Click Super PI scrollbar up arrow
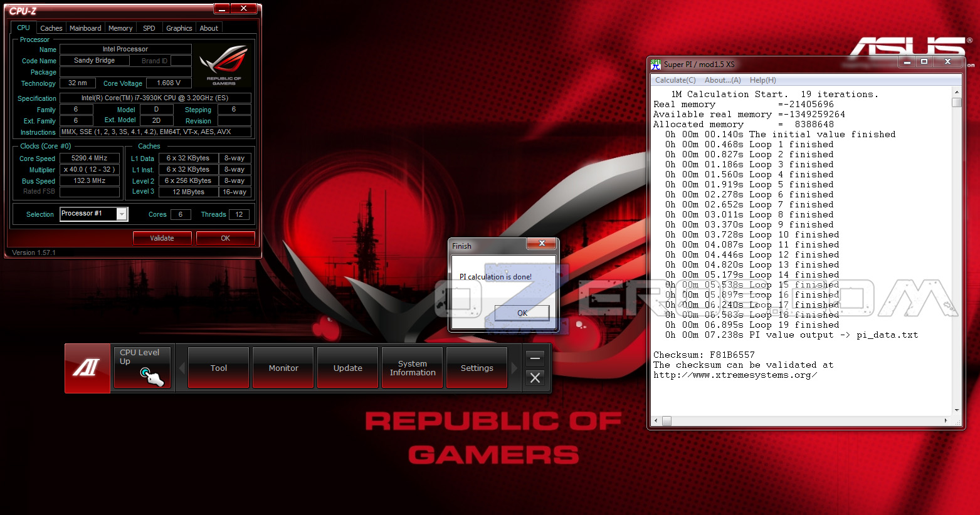 957,91
